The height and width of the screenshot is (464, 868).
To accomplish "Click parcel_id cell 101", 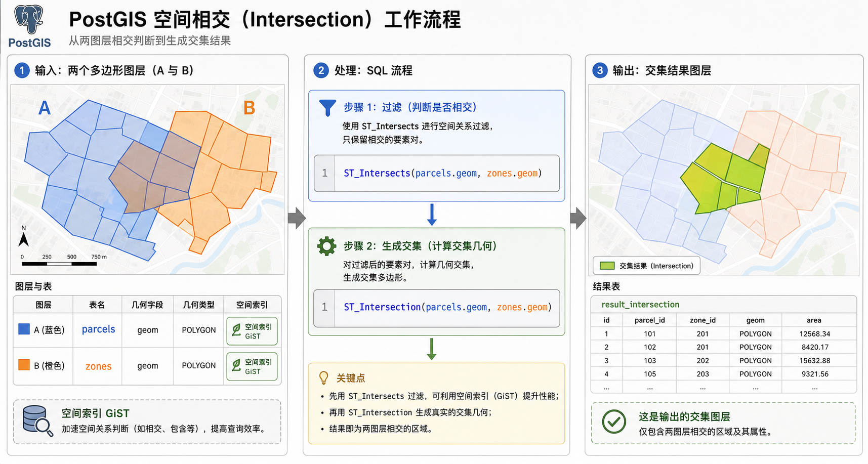I will pos(650,334).
